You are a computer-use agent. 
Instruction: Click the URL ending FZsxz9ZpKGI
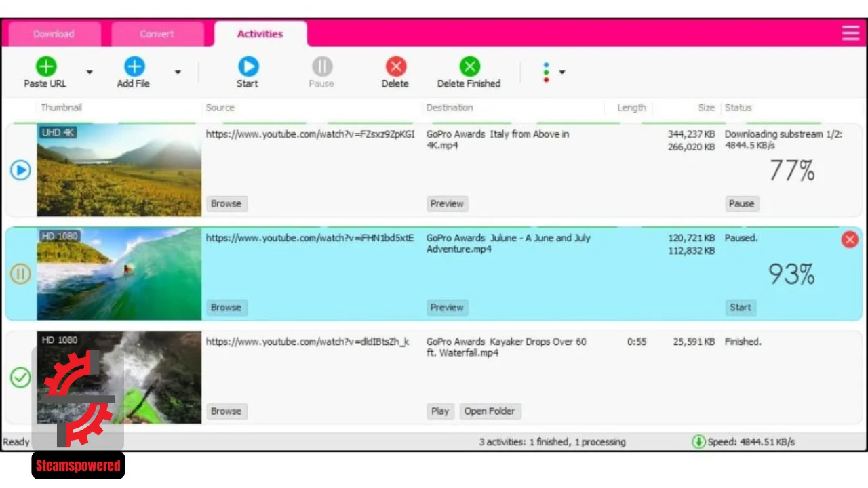pyautogui.click(x=311, y=134)
